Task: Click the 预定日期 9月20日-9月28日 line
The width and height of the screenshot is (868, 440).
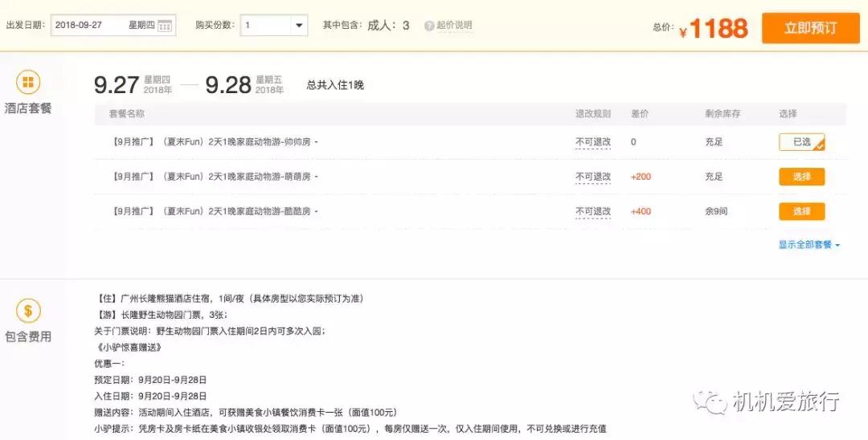Action: (150, 381)
